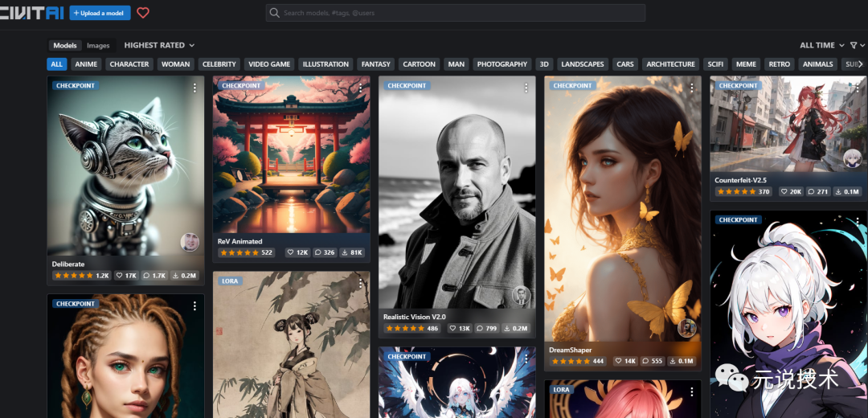
Task: Toggle the CHARACTER category filter
Action: pyautogui.click(x=129, y=64)
